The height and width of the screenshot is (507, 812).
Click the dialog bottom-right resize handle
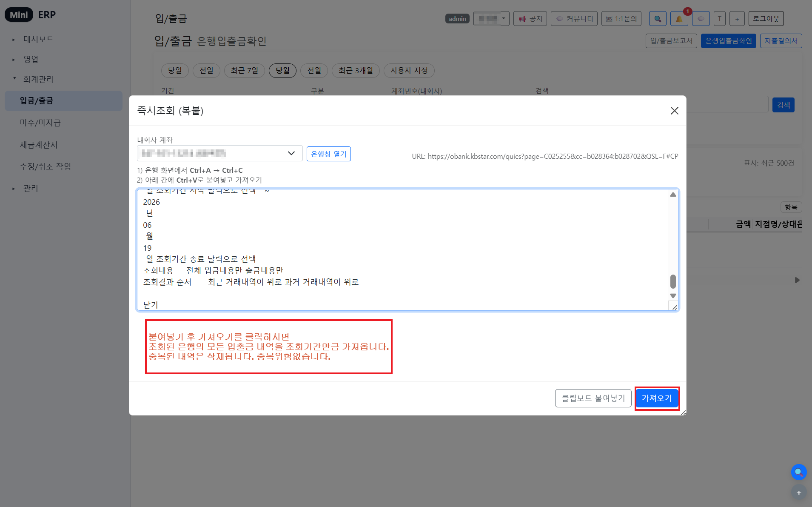(683, 412)
